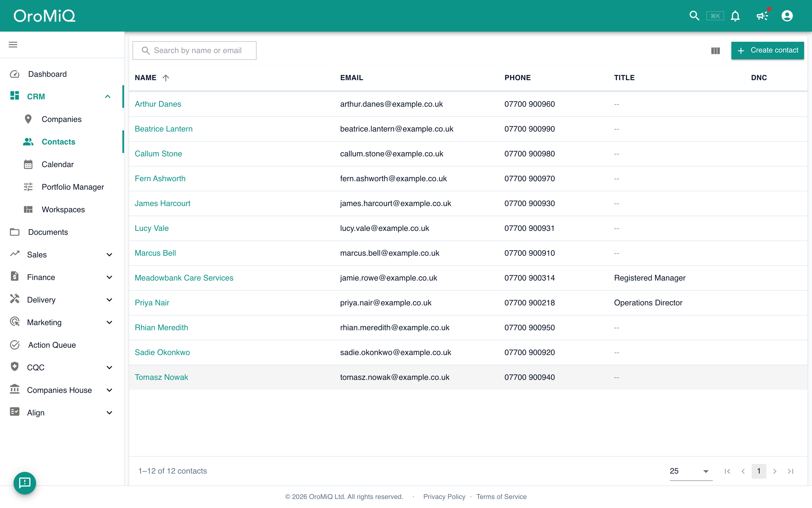Click the CQC shield icon
This screenshot has height=508, width=812.
coord(15,367)
